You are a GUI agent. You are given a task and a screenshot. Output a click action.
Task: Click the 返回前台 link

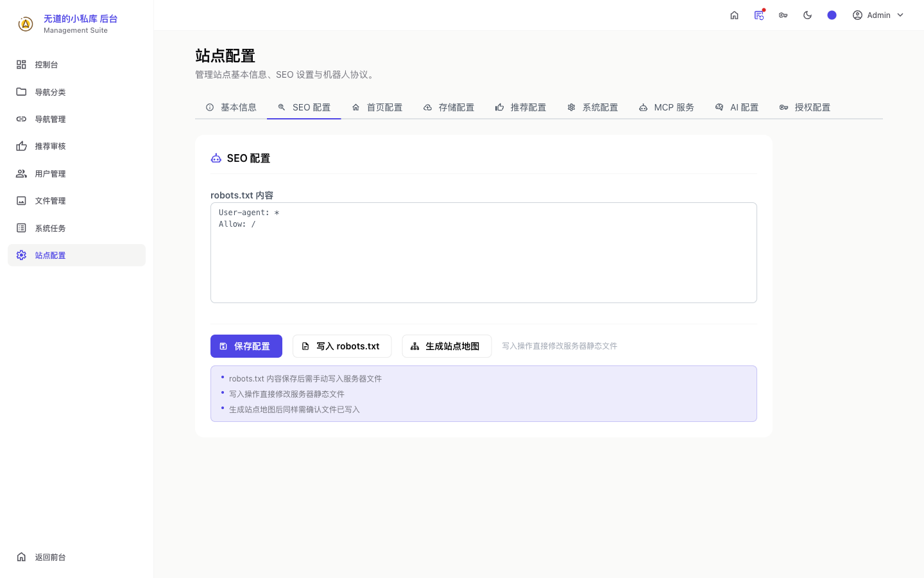(76, 557)
